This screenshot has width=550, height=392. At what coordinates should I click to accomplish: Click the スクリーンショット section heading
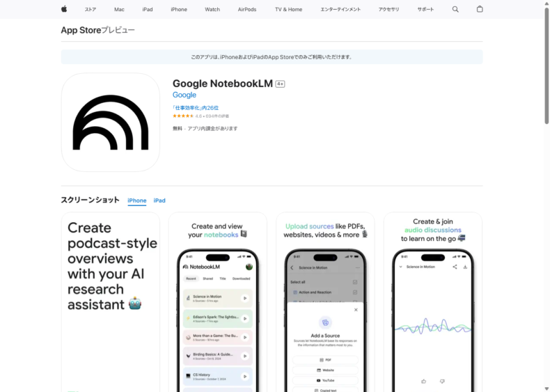90,200
